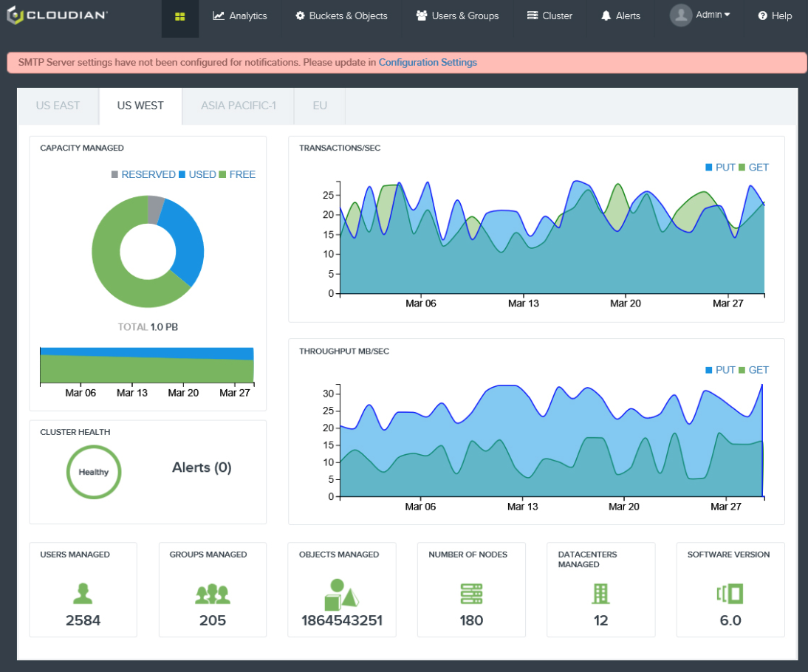Click the Users Managed person icon
The height and width of the screenshot is (672, 808).
pos(83,593)
